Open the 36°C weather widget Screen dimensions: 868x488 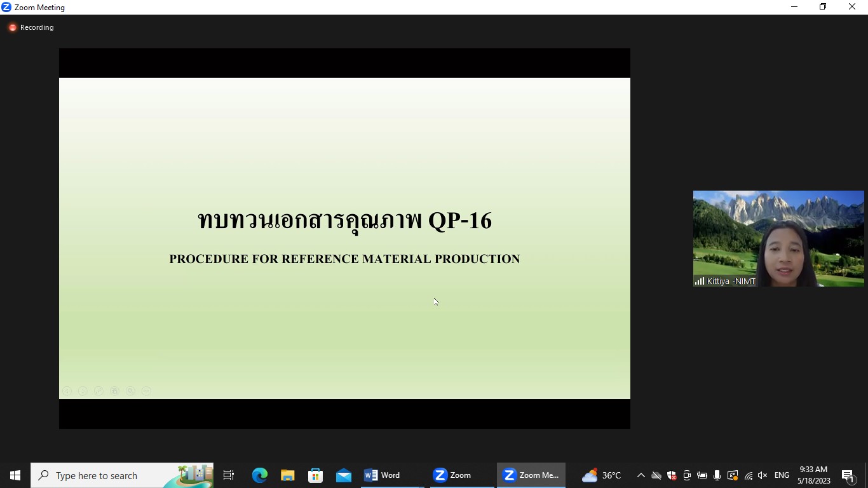(x=601, y=475)
